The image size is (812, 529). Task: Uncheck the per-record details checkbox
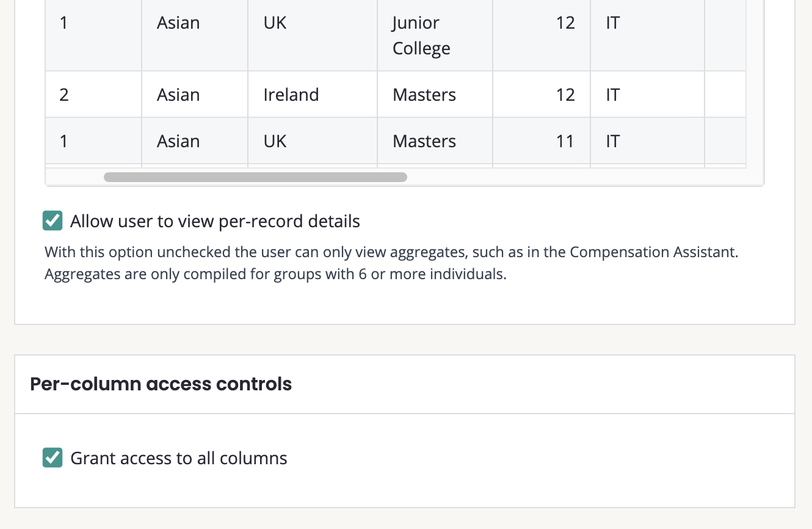pyautogui.click(x=53, y=221)
